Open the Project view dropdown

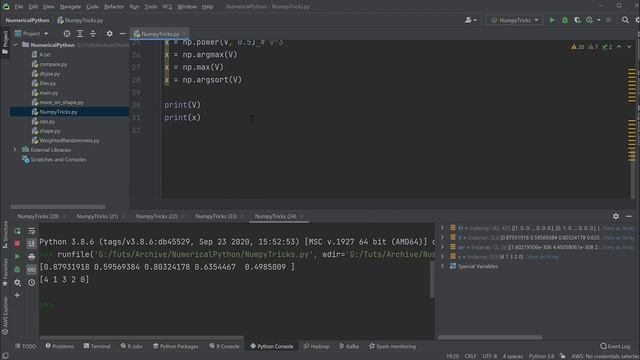click(x=31, y=34)
